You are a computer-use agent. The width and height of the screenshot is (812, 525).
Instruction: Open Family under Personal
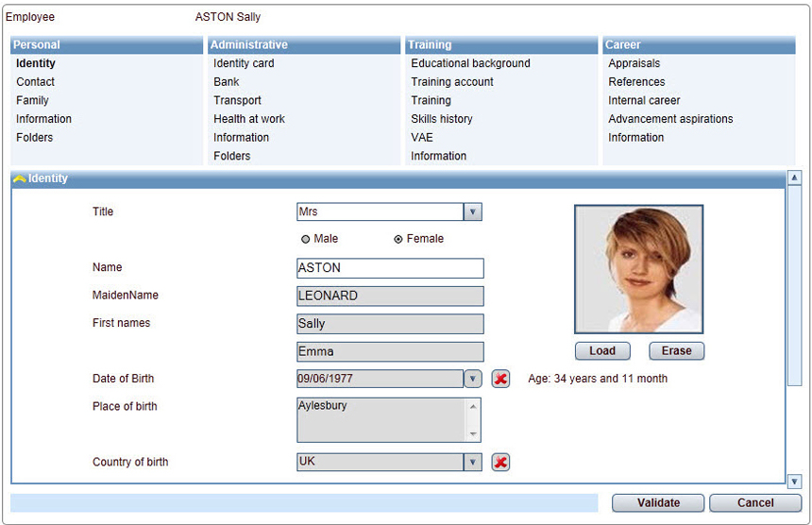pos(32,100)
